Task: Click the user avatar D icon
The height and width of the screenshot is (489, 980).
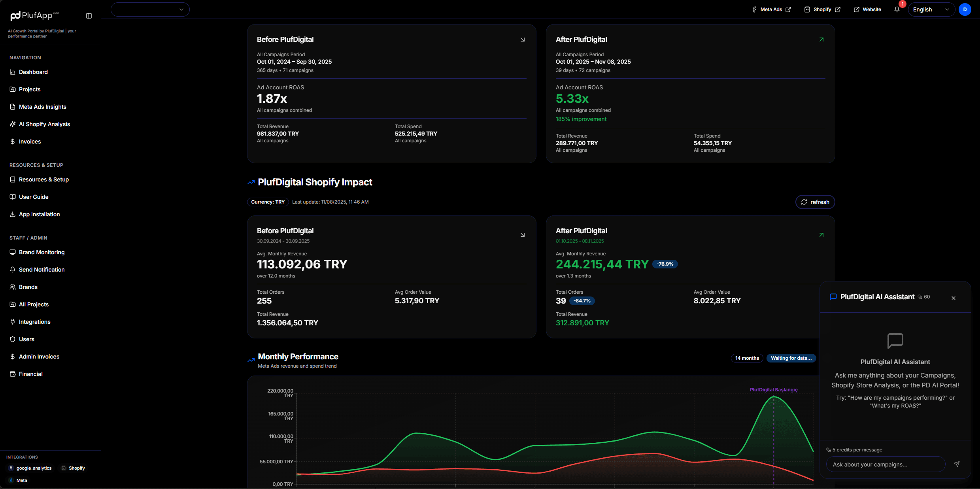Action: coord(965,9)
